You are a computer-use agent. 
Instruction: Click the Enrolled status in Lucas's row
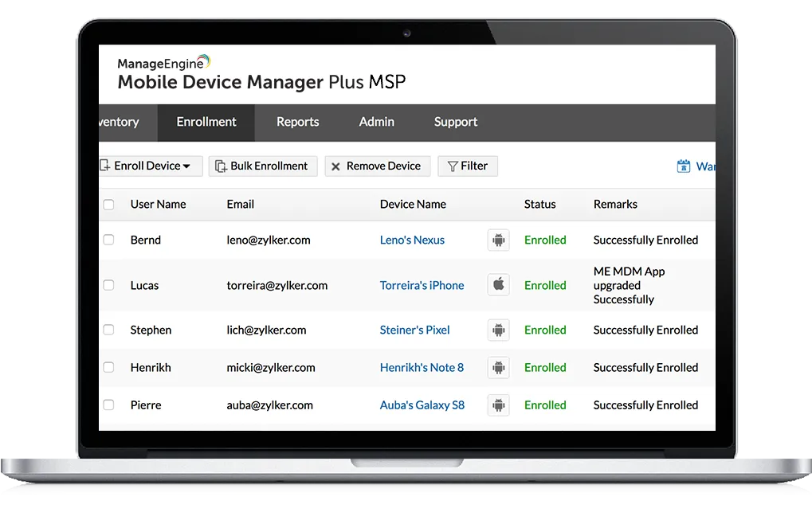[545, 286]
